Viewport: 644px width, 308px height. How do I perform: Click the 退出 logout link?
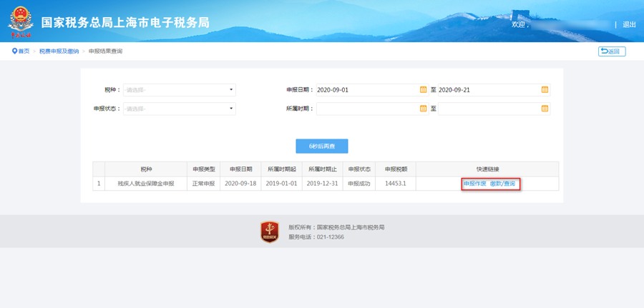tap(629, 24)
